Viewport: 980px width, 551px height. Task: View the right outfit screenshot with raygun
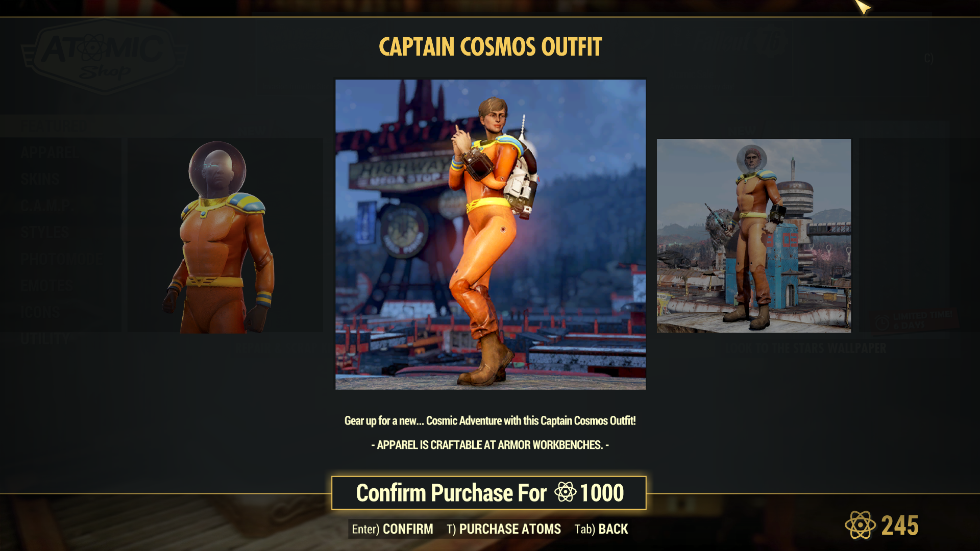coord(754,236)
